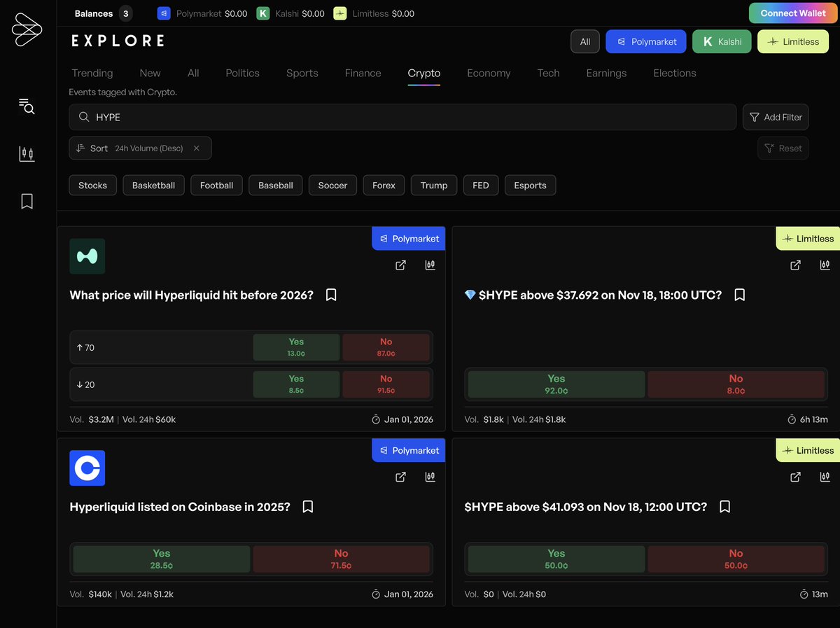840x628 pixels.
Task: Select the All platforms filter
Action: tap(585, 41)
